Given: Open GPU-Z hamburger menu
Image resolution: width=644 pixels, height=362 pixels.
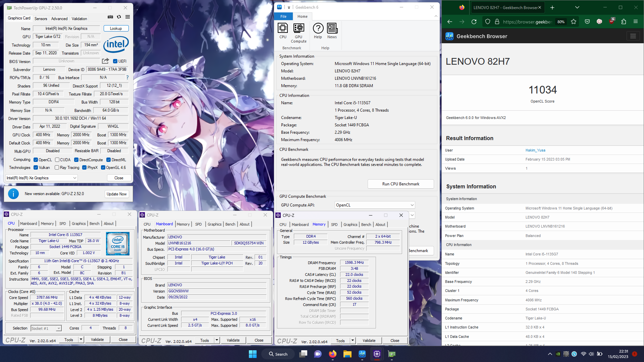Looking at the screenshot, I should 127,17.
